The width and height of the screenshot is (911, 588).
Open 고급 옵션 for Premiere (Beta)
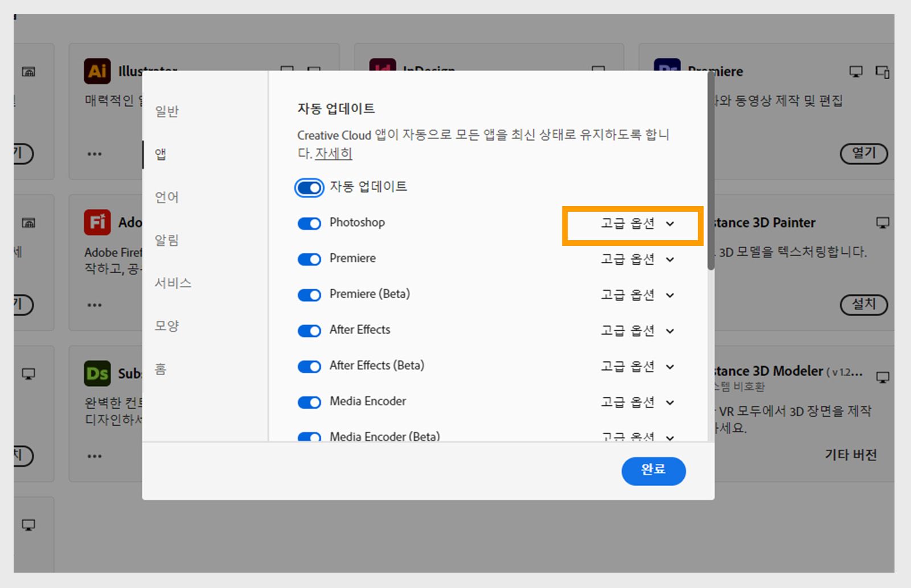point(638,295)
